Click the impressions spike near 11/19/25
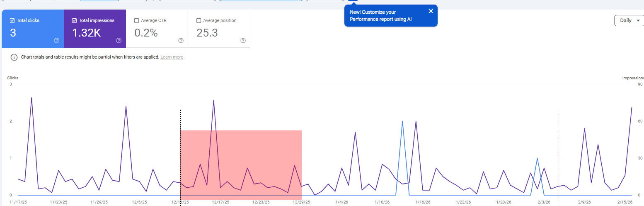Image resolution: width=644 pixels, height=206 pixels. (31, 98)
